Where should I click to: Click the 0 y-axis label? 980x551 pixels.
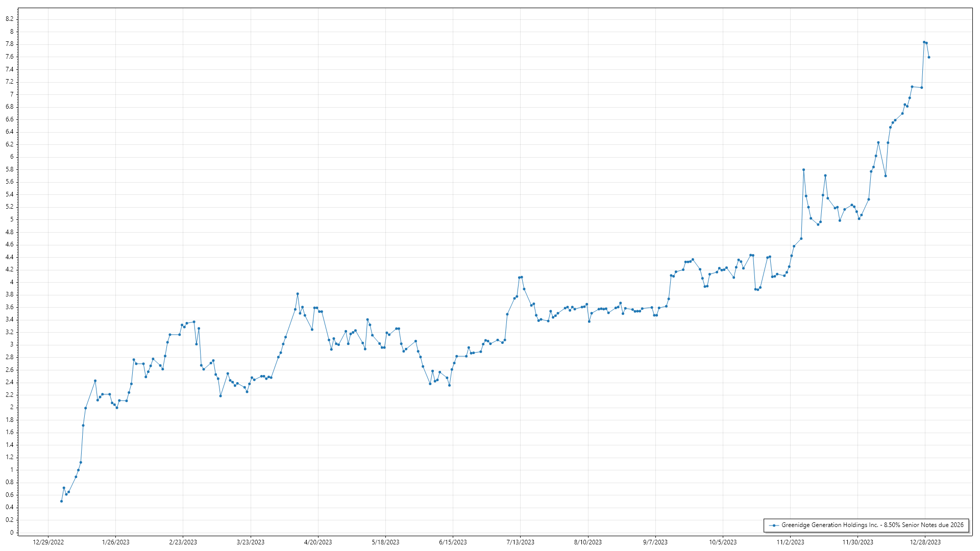pyautogui.click(x=11, y=533)
